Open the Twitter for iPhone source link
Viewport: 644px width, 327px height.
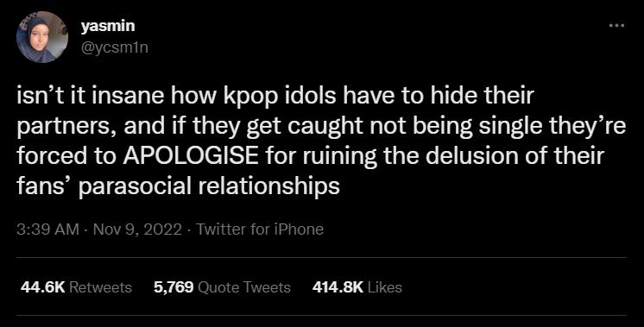tap(260, 229)
